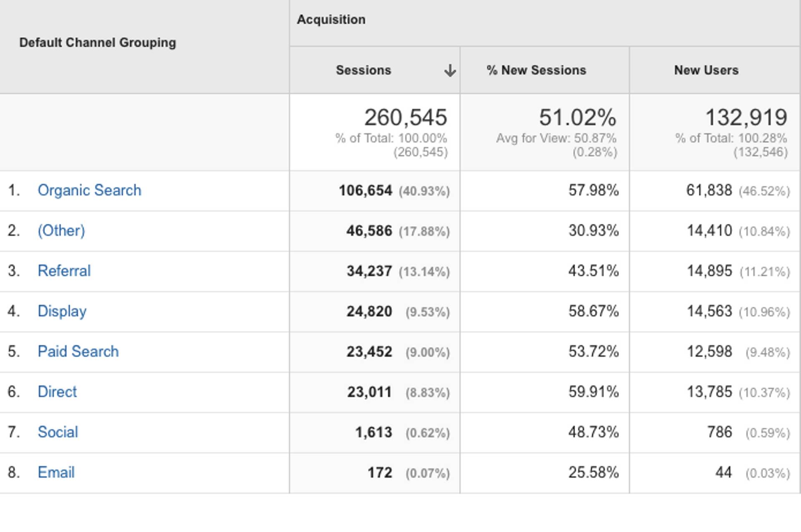Screen dimensions: 801x532
Task: Click row number 3 beside Referral
Action: 16,271
